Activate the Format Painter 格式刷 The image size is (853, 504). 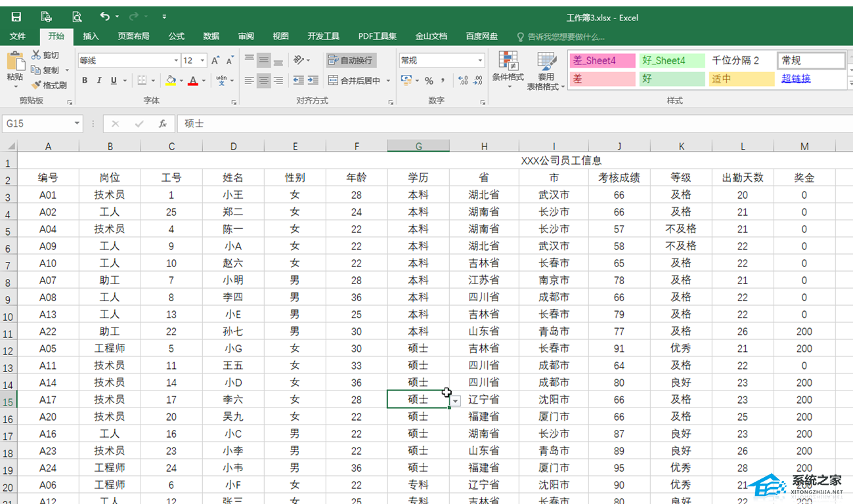click(49, 85)
